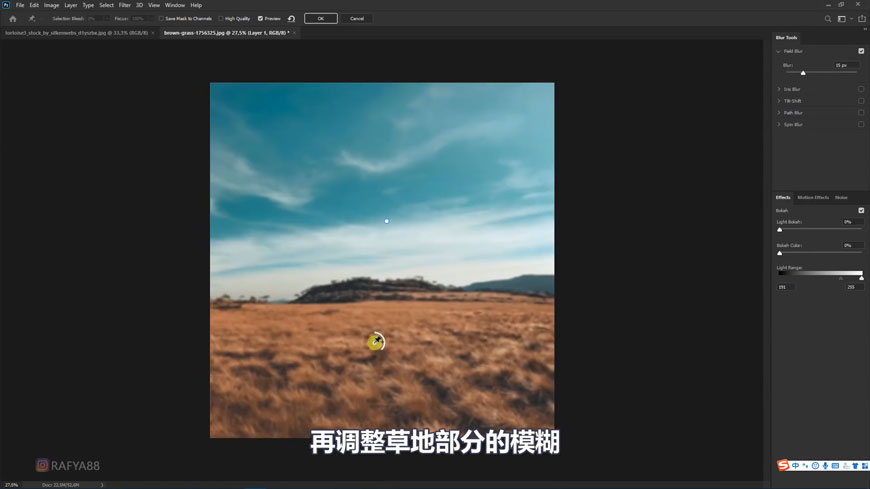Click the Light Bokeh slider handle

point(780,229)
